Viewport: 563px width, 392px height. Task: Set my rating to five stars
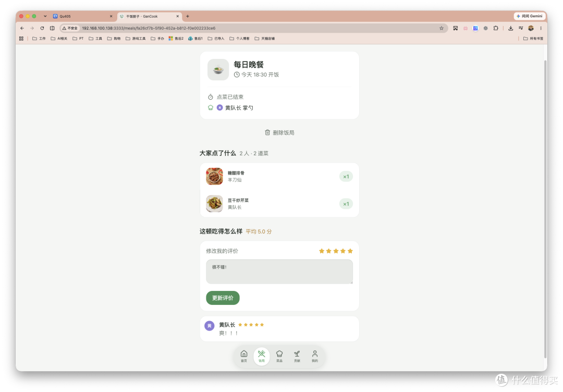coord(350,251)
